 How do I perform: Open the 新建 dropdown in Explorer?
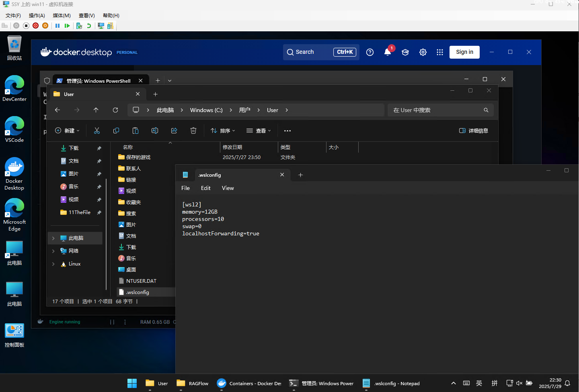click(x=68, y=131)
